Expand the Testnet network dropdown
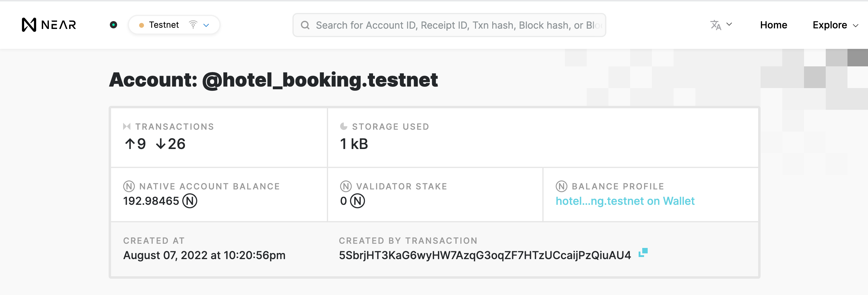868x295 pixels. [206, 25]
